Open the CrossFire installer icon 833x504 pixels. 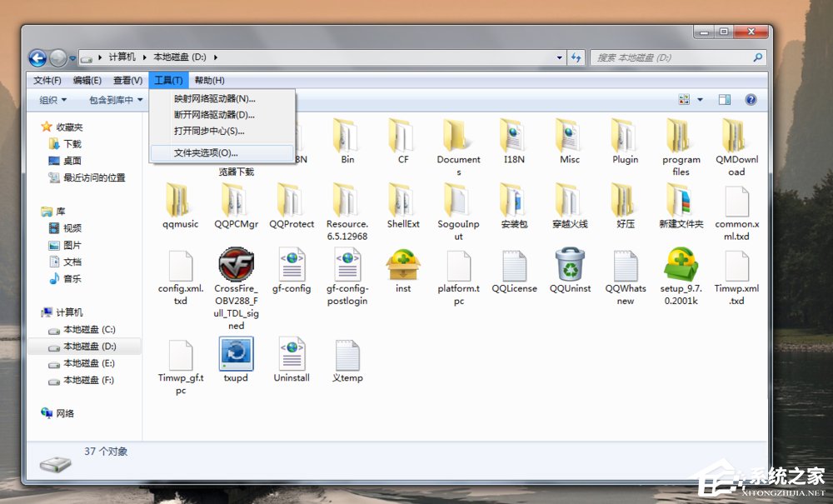click(236, 266)
